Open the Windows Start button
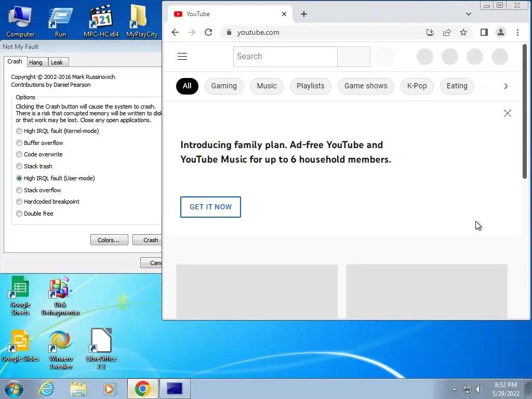This screenshot has width=532, height=399. (x=14, y=389)
